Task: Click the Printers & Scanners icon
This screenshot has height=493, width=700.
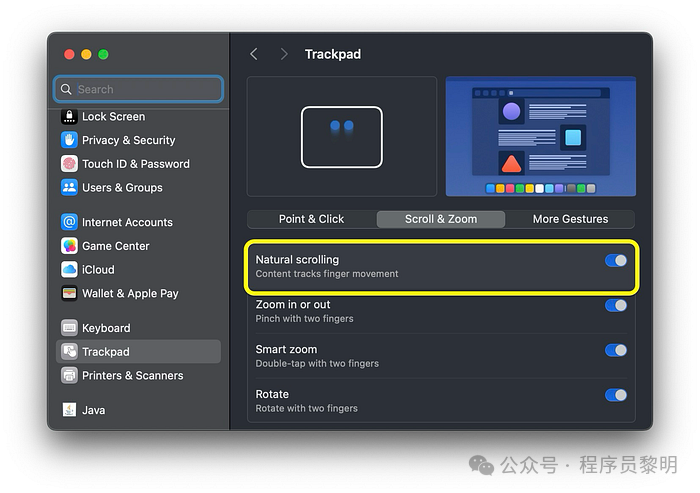Action: (69, 375)
